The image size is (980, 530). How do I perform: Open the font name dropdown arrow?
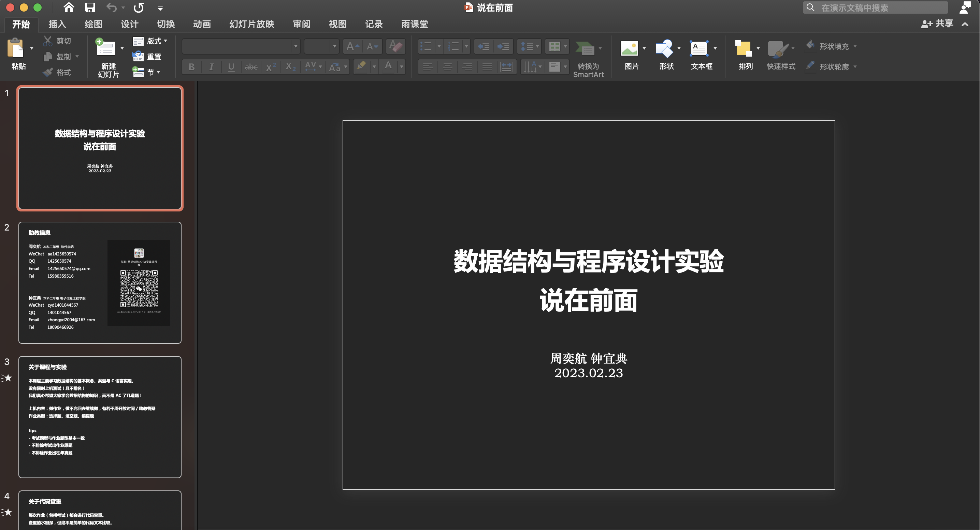click(296, 46)
